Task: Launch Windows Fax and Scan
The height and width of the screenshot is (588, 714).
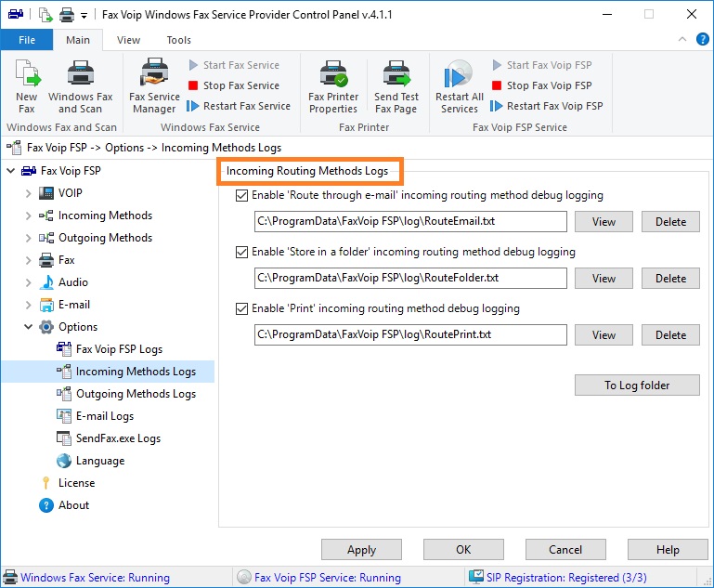Action: pos(80,86)
